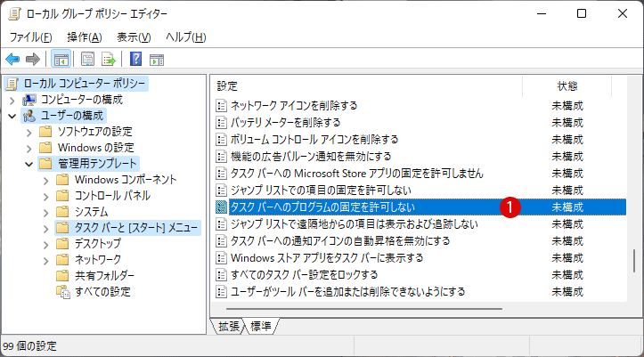Image resolution: width=644 pixels, height=357 pixels.
Task: Click the ソフトウェアの設定 folder icon
Action: coord(45,132)
